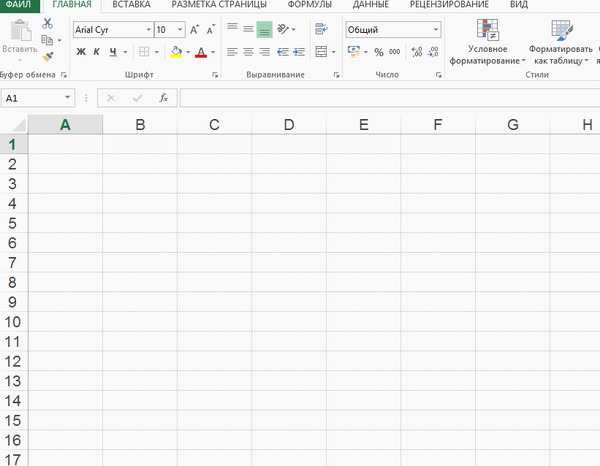This screenshot has height=466, width=600.
Task: Open the Arial Cyr font combo box
Action: point(113,29)
